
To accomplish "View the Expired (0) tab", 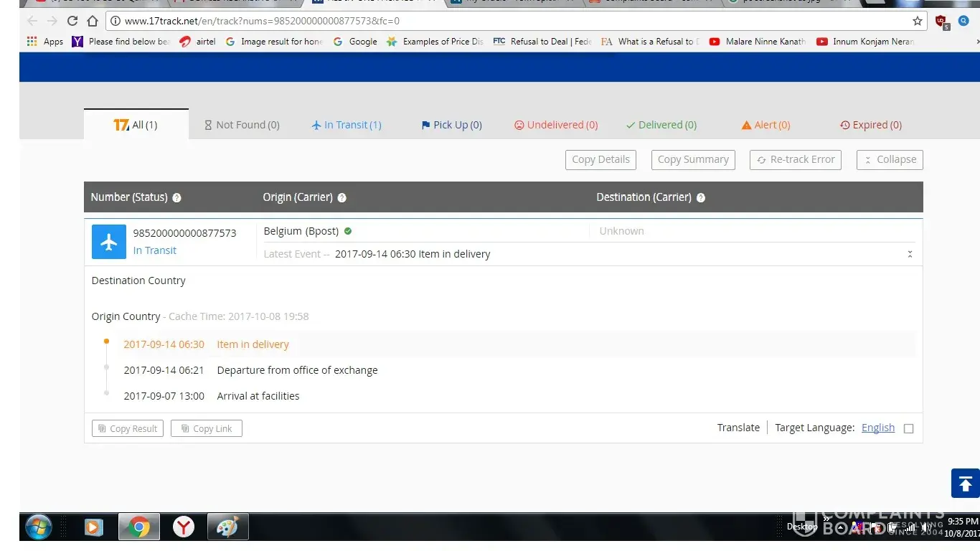I will (871, 125).
